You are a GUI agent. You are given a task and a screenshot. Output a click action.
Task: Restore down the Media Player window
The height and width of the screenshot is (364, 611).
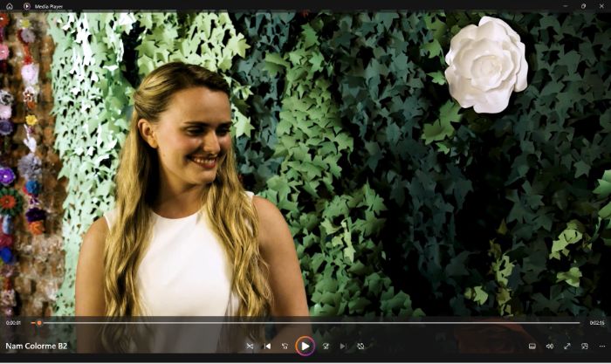[x=583, y=6]
